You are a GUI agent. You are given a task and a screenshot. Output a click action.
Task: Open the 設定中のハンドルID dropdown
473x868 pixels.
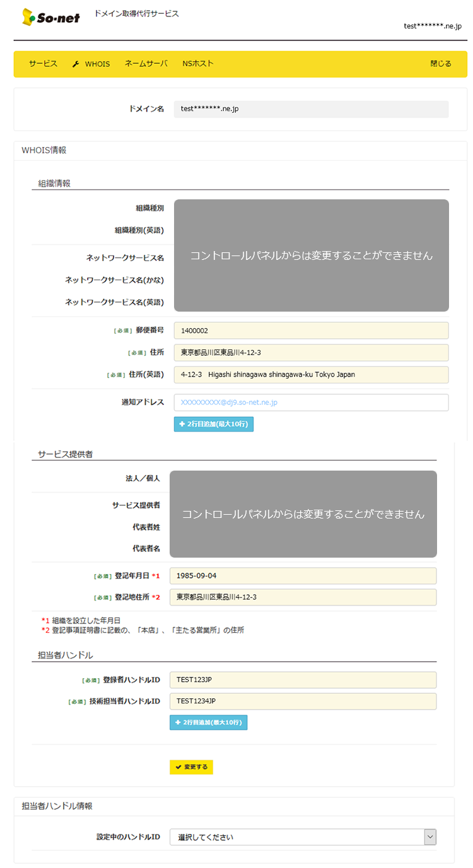[296, 837]
